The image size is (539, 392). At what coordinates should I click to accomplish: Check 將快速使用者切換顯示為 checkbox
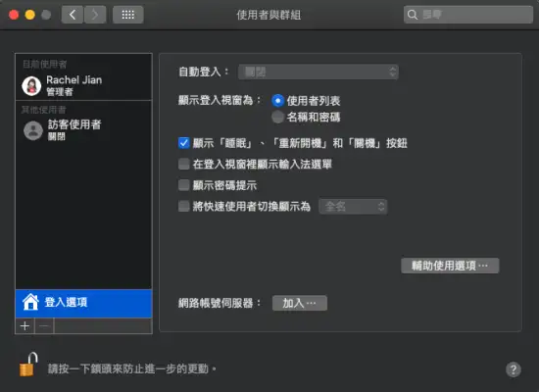coord(184,207)
